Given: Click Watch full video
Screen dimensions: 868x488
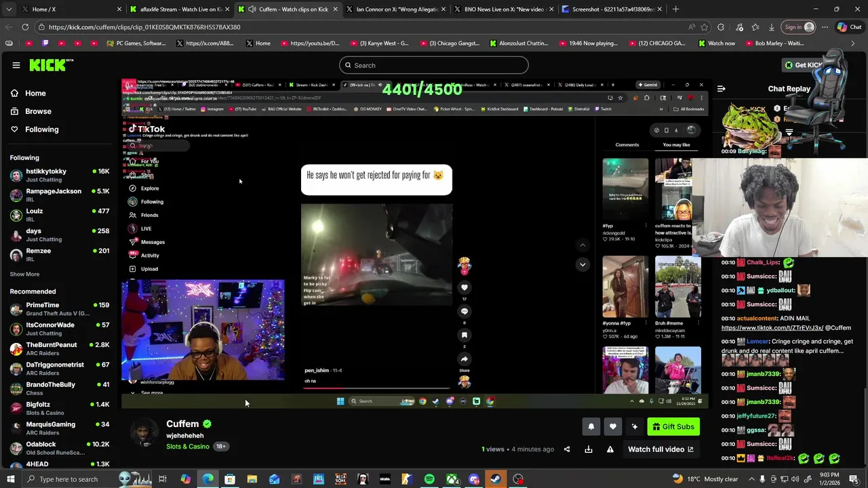Looking at the screenshot, I should click(660, 449).
